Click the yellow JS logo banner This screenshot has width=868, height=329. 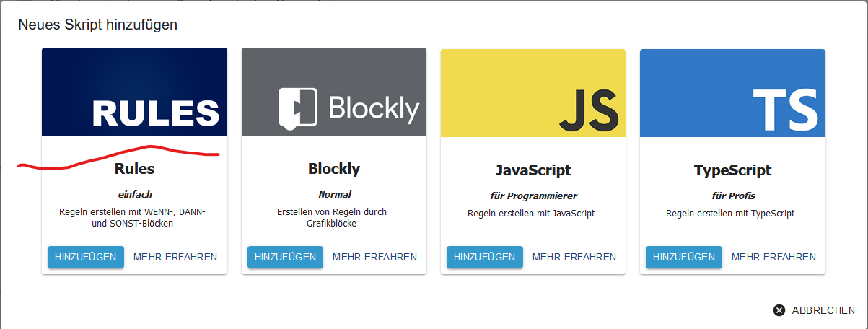(x=533, y=92)
